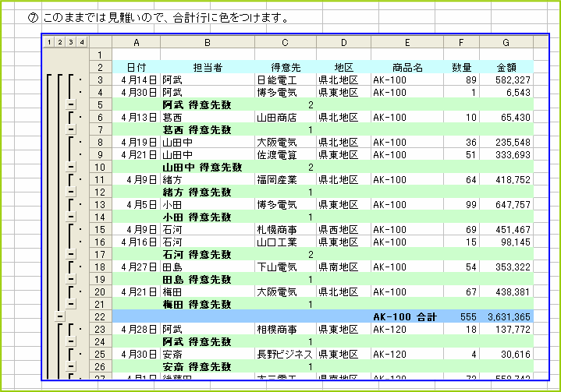Select column F header

[x=461, y=43]
